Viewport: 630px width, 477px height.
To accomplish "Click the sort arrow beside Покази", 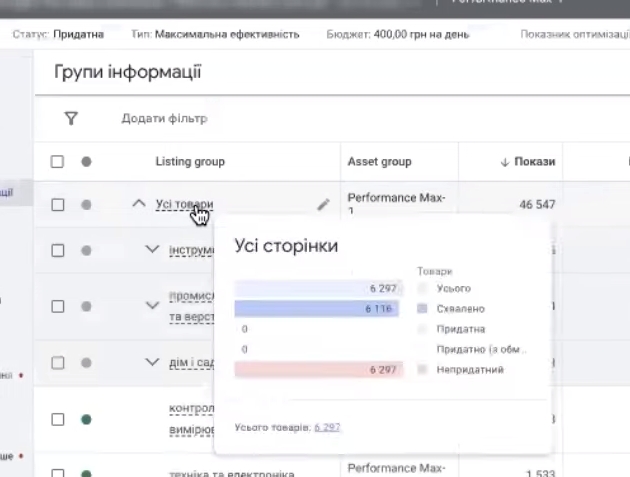I will click(505, 162).
